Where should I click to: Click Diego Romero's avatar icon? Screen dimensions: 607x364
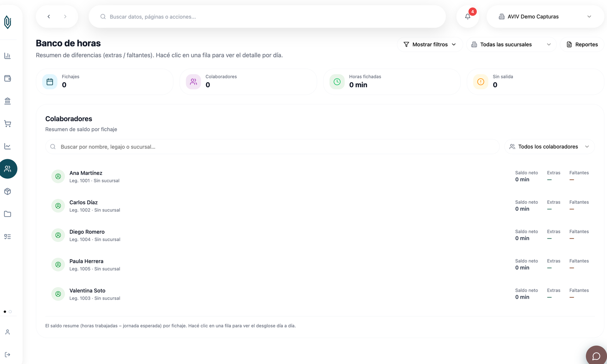coord(58,235)
